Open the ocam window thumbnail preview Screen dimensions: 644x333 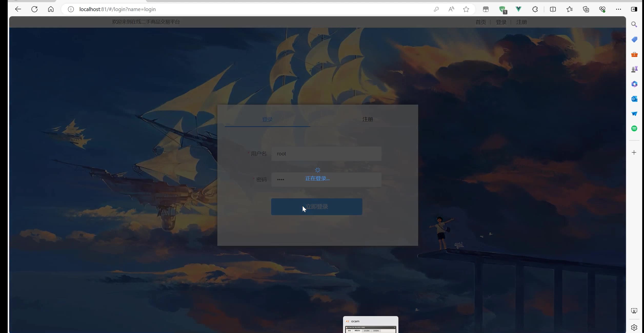click(x=371, y=325)
